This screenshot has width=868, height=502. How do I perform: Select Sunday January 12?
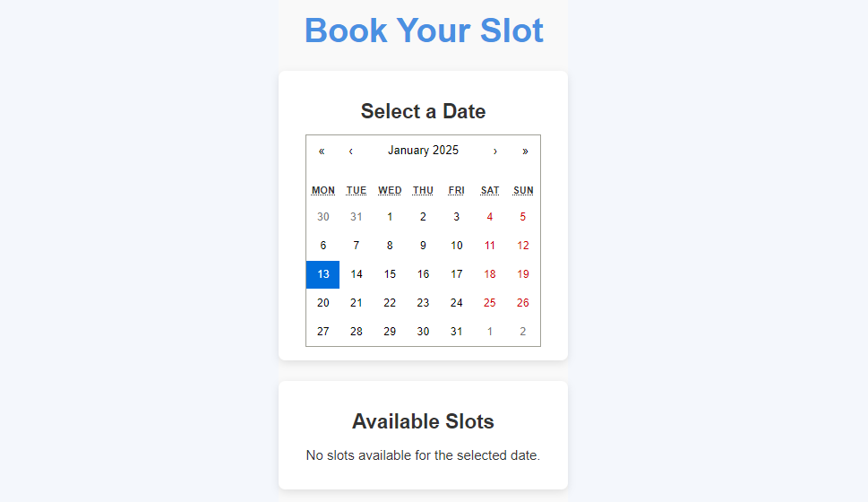pos(523,246)
